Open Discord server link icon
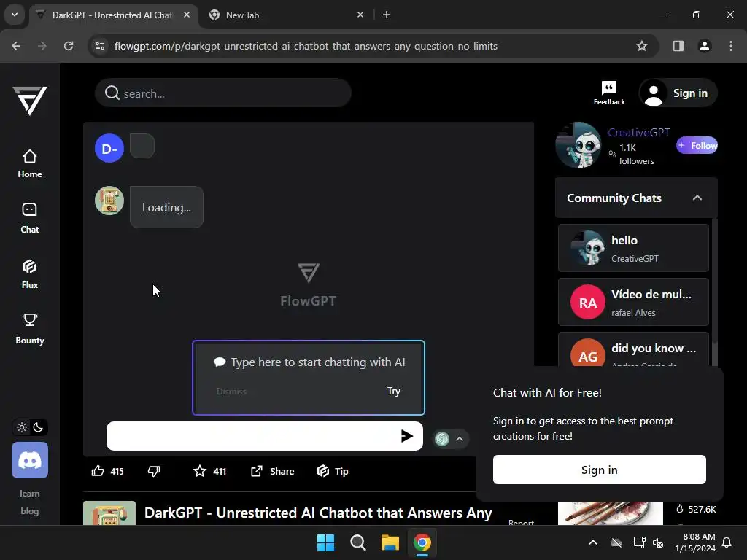The image size is (747, 560). [30, 460]
